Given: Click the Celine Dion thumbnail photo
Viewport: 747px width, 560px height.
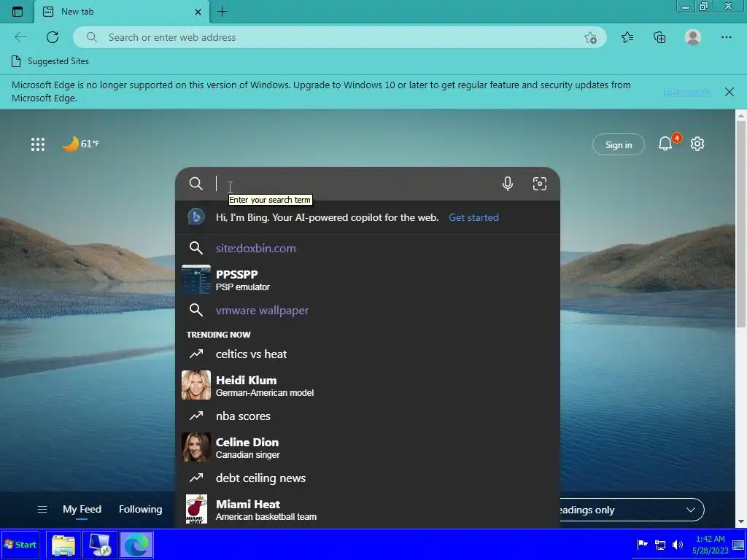Looking at the screenshot, I should (196, 447).
